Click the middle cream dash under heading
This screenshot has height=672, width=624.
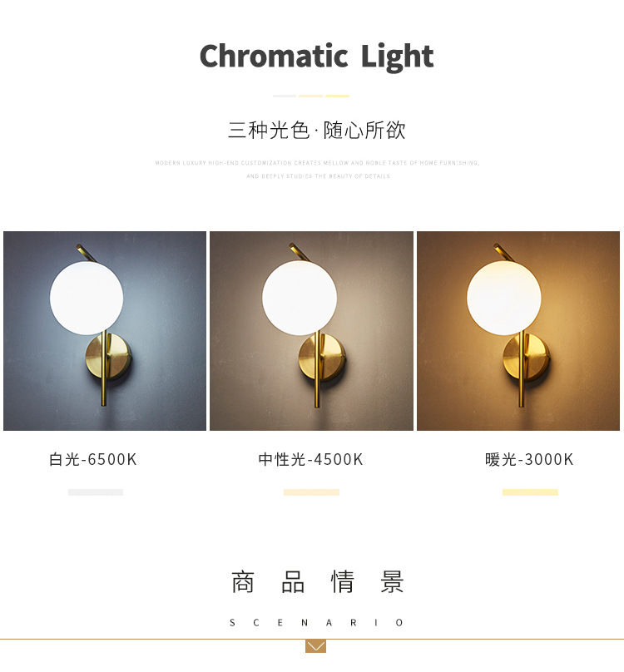pyautogui.click(x=311, y=96)
